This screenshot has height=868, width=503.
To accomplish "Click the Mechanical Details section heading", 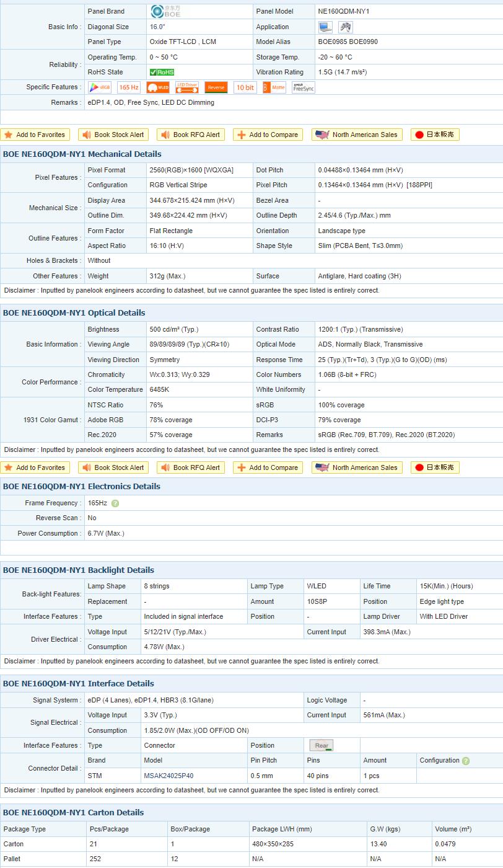I will click(82, 154).
